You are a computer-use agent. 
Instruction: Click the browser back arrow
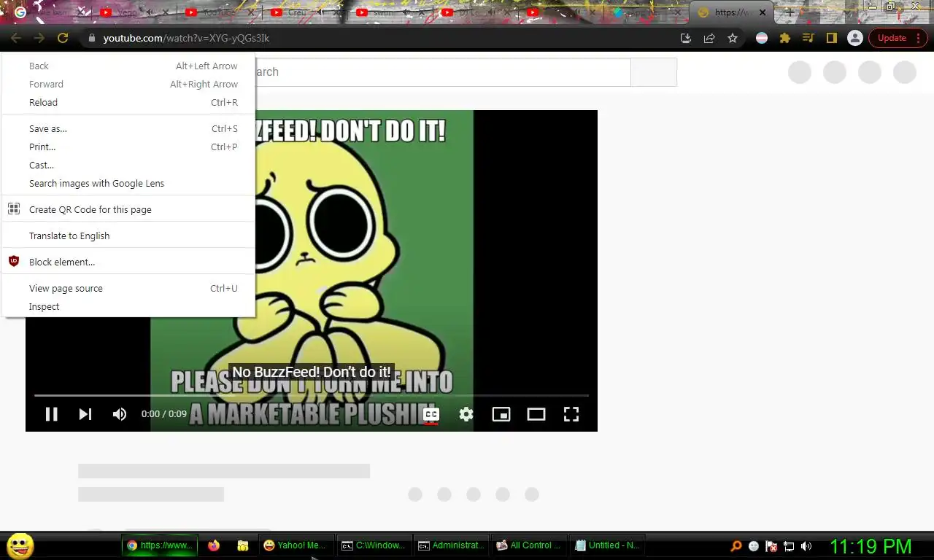(x=16, y=38)
